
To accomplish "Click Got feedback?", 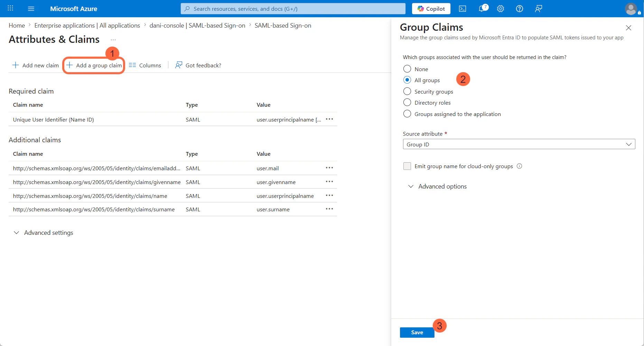I will pyautogui.click(x=198, y=65).
